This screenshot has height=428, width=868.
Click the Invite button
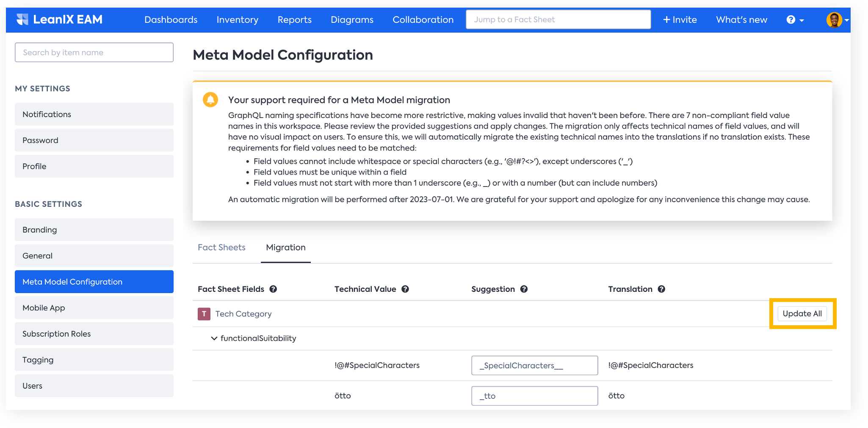680,20
